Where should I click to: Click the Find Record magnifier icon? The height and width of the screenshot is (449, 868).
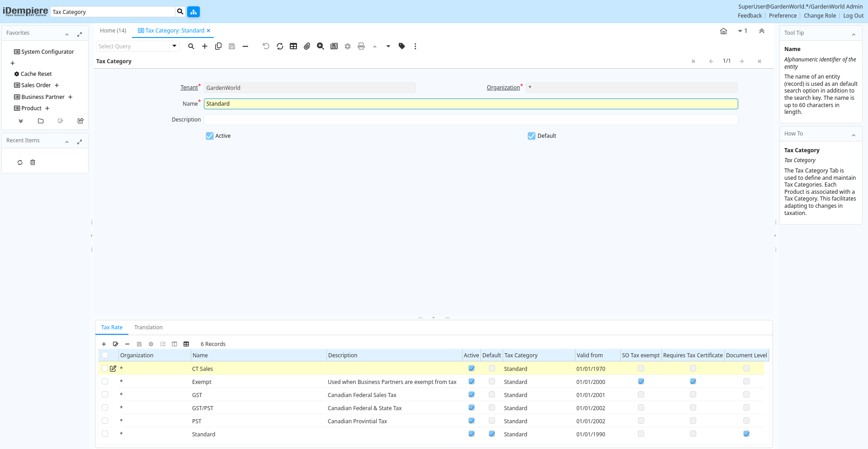click(191, 46)
